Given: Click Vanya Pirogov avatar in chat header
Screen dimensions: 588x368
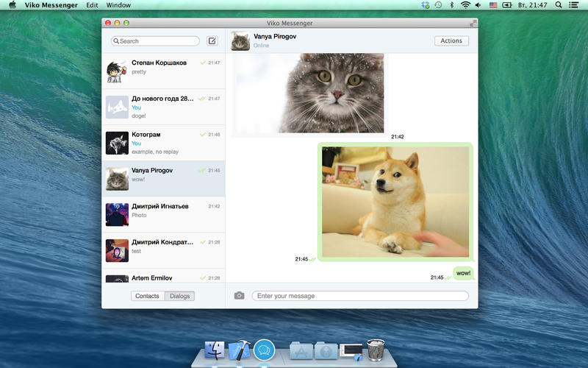Looking at the screenshot, I should (240, 41).
